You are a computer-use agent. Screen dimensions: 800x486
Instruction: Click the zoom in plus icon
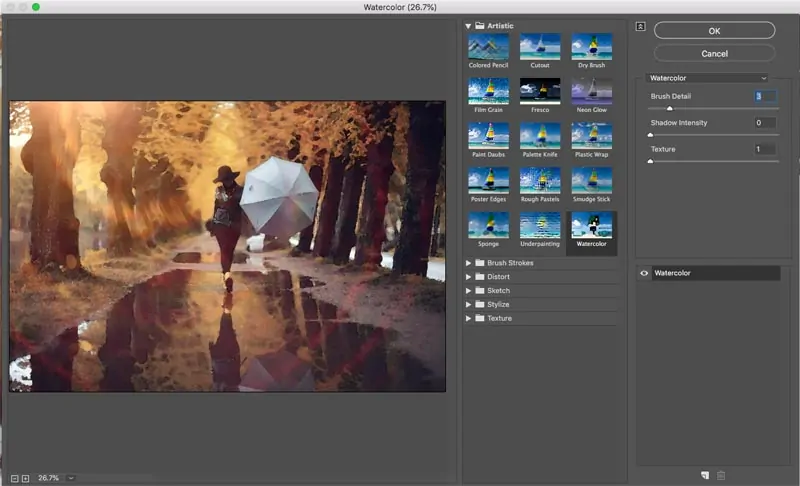click(x=26, y=478)
